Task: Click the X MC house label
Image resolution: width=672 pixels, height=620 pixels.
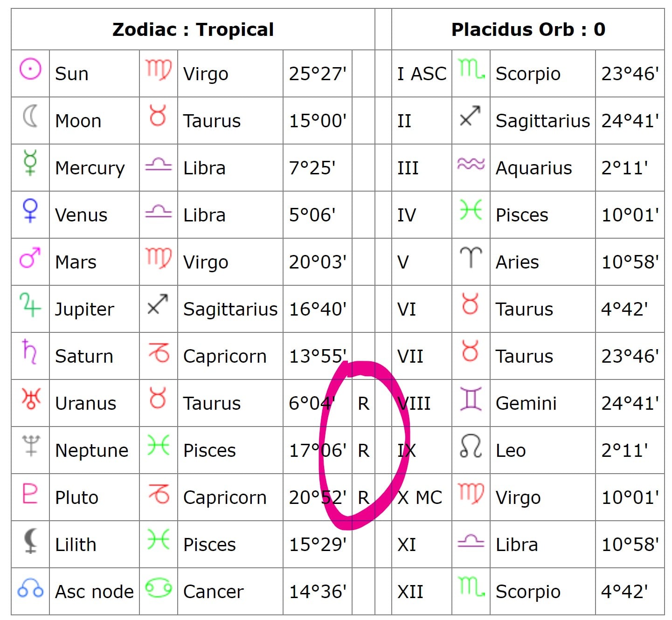Action: (420, 498)
